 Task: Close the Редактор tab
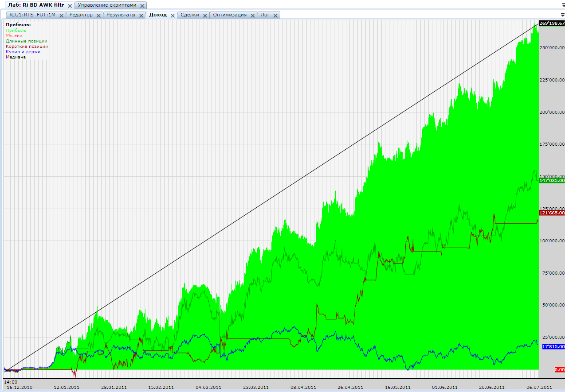click(98, 16)
